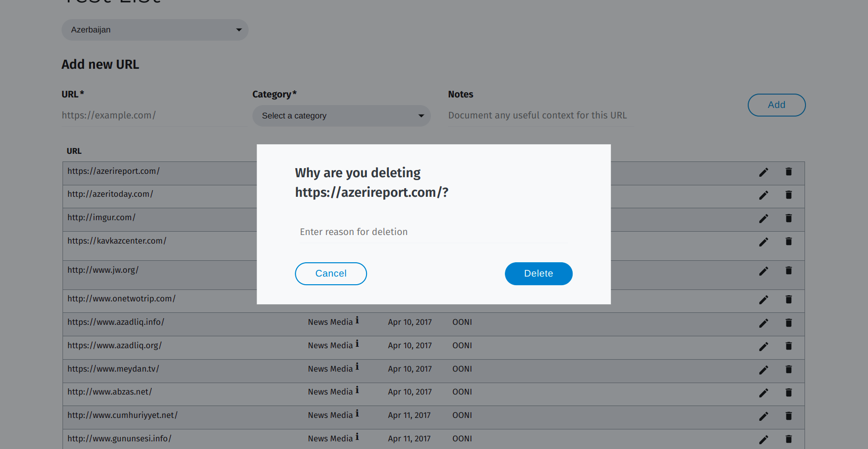The height and width of the screenshot is (449, 868).
Task: Show News Media info for azadliq.info
Action: click(357, 321)
